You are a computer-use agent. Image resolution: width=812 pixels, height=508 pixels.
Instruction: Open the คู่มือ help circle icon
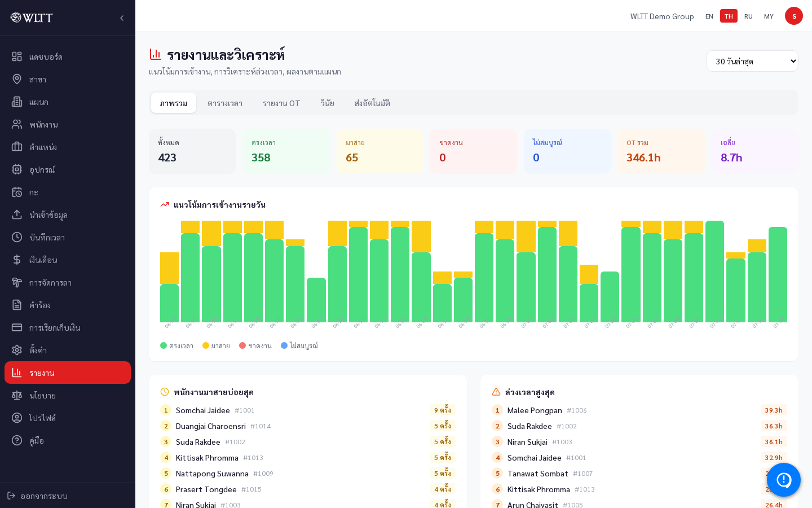coord(17,440)
